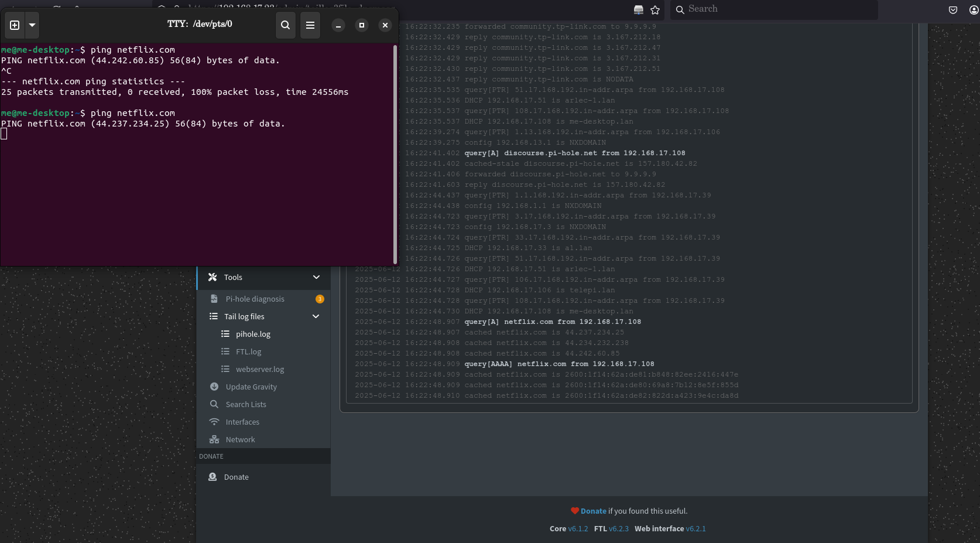
Task: Click the Network sidebar icon
Action: coord(214,439)
